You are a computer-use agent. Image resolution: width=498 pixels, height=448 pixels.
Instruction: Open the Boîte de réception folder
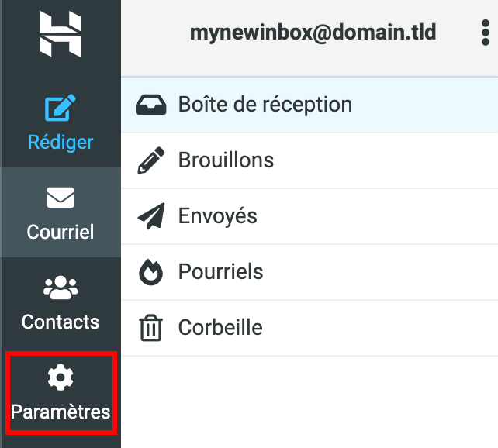[x=265, y=105]
